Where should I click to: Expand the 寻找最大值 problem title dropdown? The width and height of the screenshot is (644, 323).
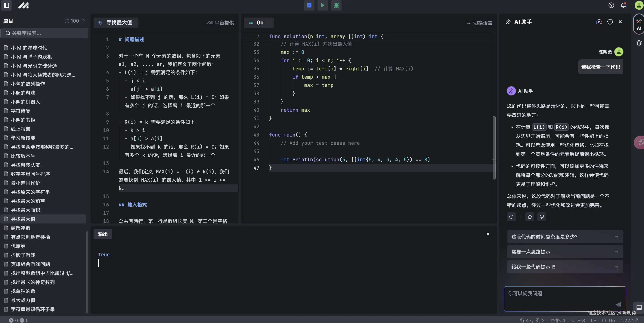(x=116, y=23)
